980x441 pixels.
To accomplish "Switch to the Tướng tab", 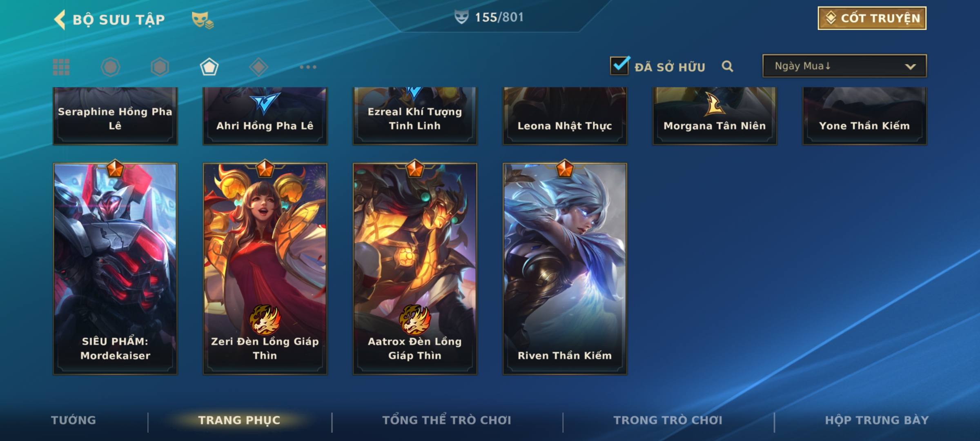I will pos(73,420).
